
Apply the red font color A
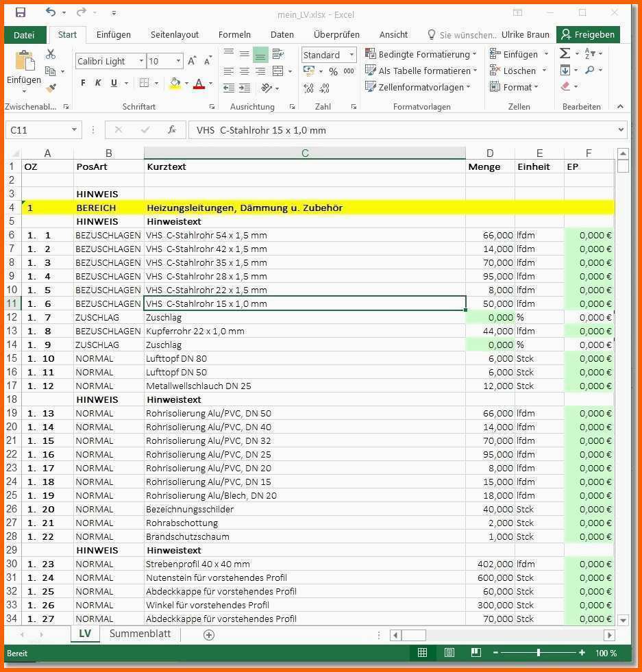click(x=199, y=83)
